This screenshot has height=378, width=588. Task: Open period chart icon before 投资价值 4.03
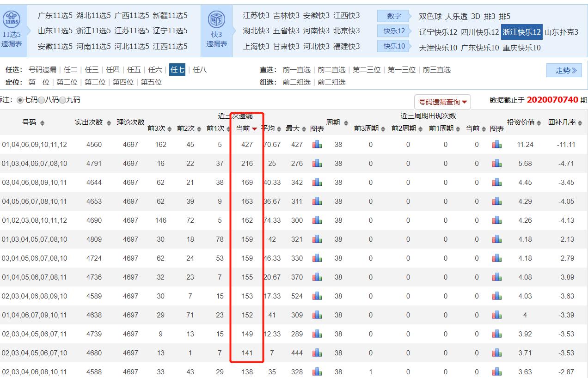tap(497, 296)
